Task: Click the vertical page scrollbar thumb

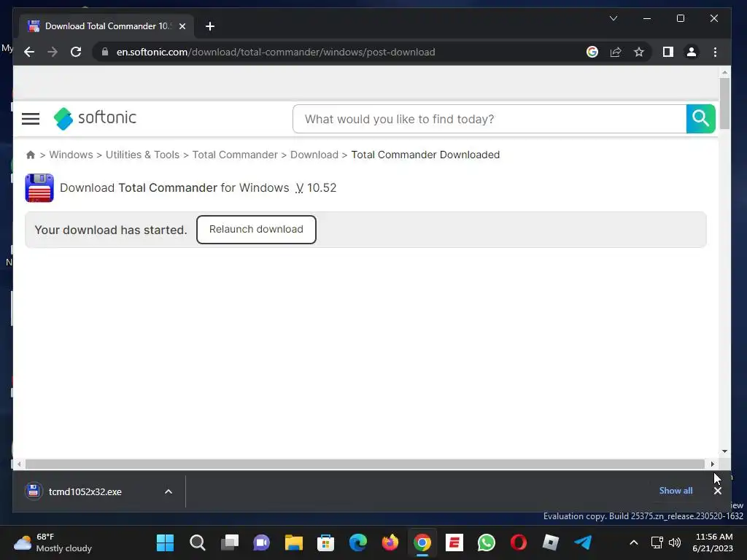Action: tap(724, 104)
